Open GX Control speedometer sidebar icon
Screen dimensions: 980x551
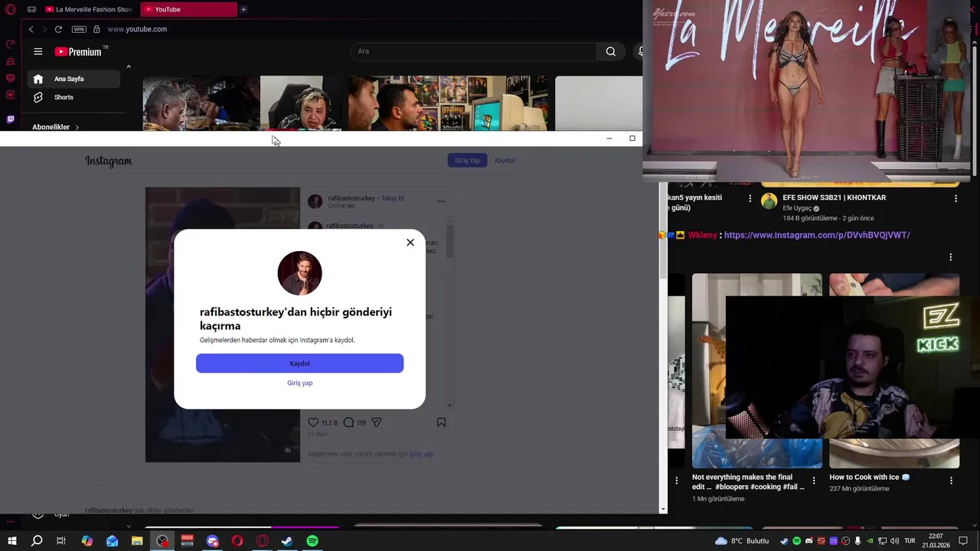[x=10, y=44]
